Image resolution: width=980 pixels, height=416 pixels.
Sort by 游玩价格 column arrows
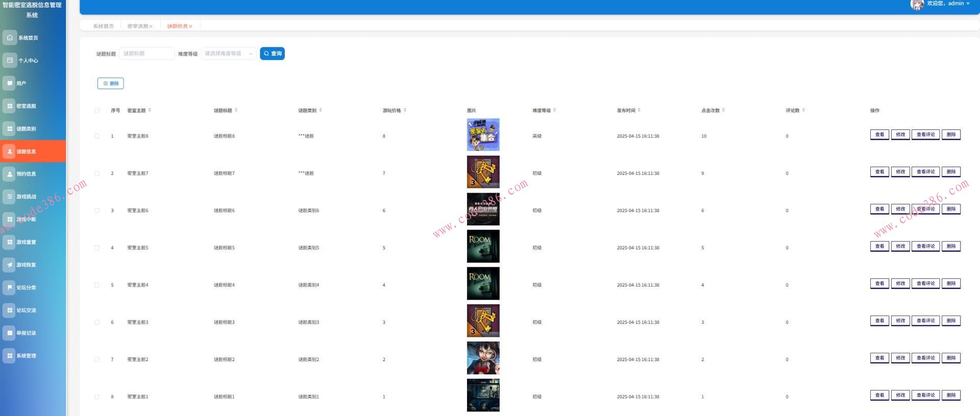coord(405,110)
